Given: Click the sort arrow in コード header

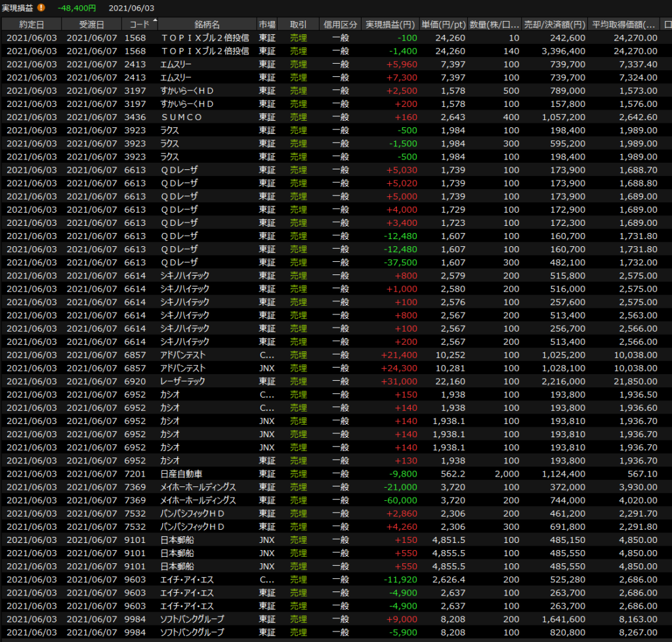Looking at the screenshot, I should click(x=155, y=22).
